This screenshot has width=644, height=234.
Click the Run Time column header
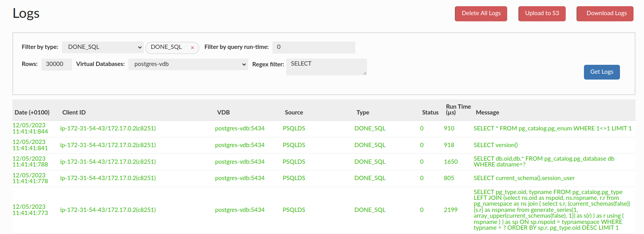tap(458, 109)
